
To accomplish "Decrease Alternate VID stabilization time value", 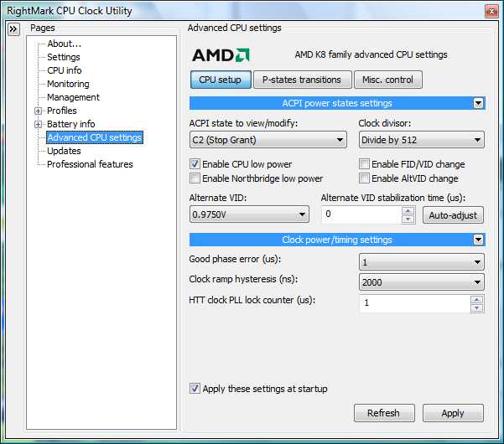I will click(x=408, y=219).
